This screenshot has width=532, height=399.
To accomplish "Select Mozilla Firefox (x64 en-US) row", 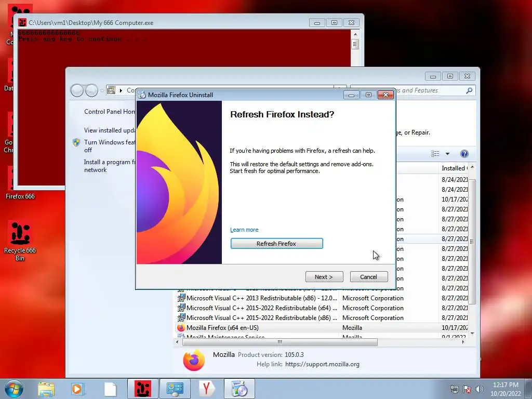I will point(322,328).
